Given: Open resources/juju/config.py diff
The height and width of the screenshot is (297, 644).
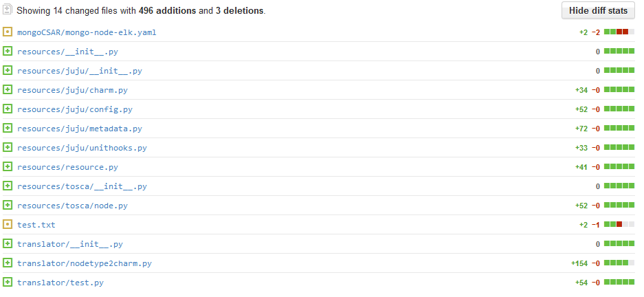Looking at the screenshot, I should [x=74, y=109].
